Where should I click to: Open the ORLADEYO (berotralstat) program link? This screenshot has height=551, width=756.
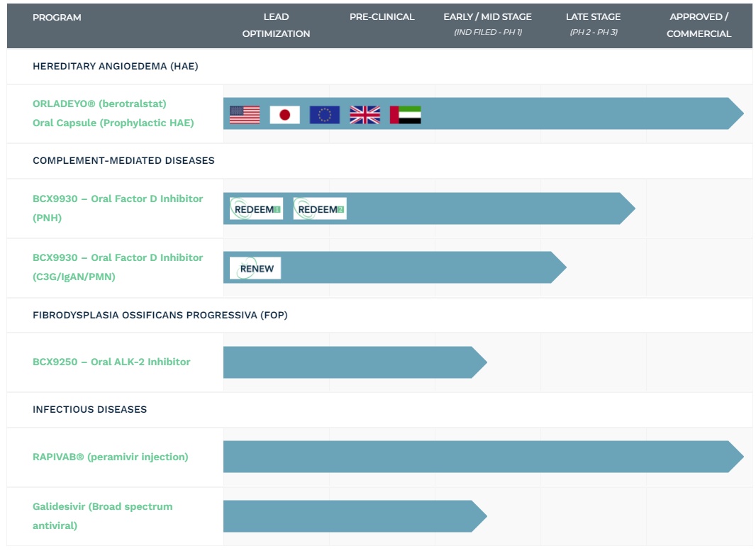point(113,113)
